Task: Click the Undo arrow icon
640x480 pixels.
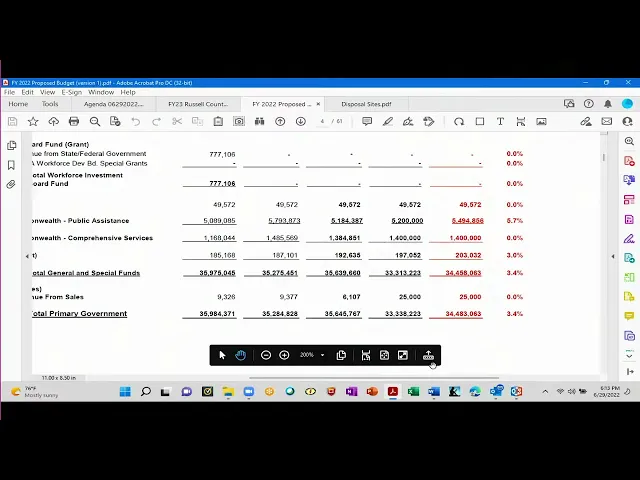Action: click(x=136, y=121)
